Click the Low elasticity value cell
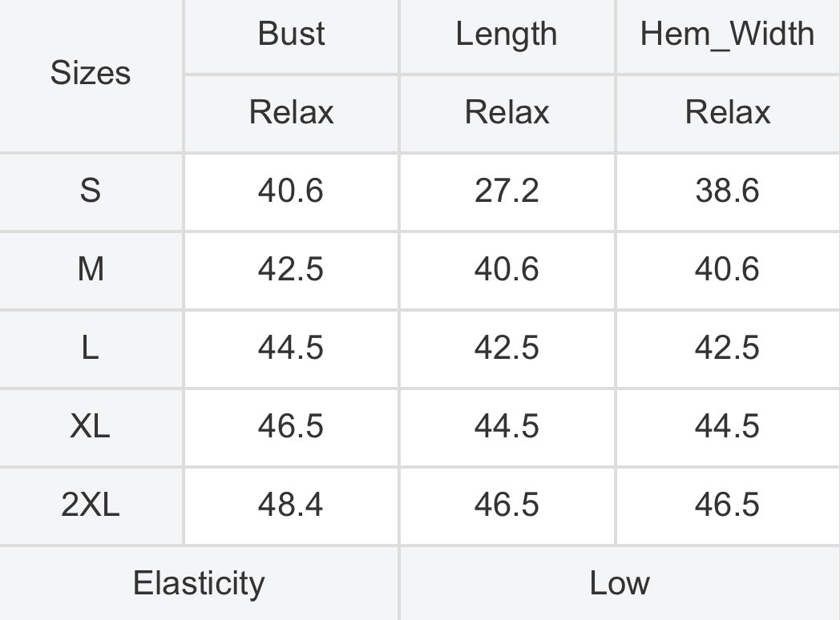The height and width of the screenshot is (620, 840). [x=620, y=583]
